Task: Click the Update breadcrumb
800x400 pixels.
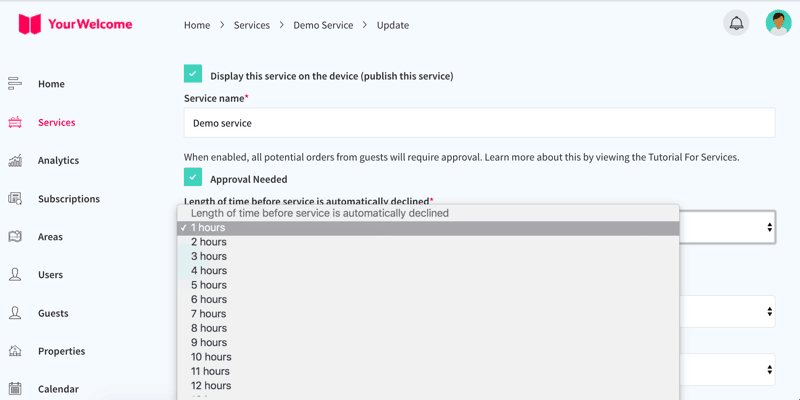Action: point(393,25)
